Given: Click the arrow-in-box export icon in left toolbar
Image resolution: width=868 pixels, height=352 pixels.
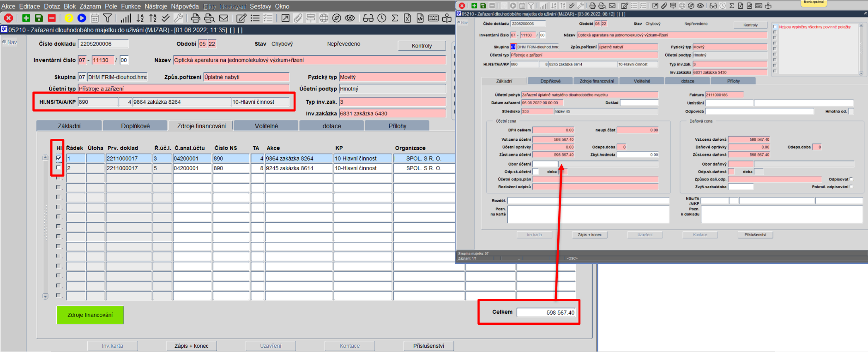Looking at the screenshot, I should coord(285,18).
